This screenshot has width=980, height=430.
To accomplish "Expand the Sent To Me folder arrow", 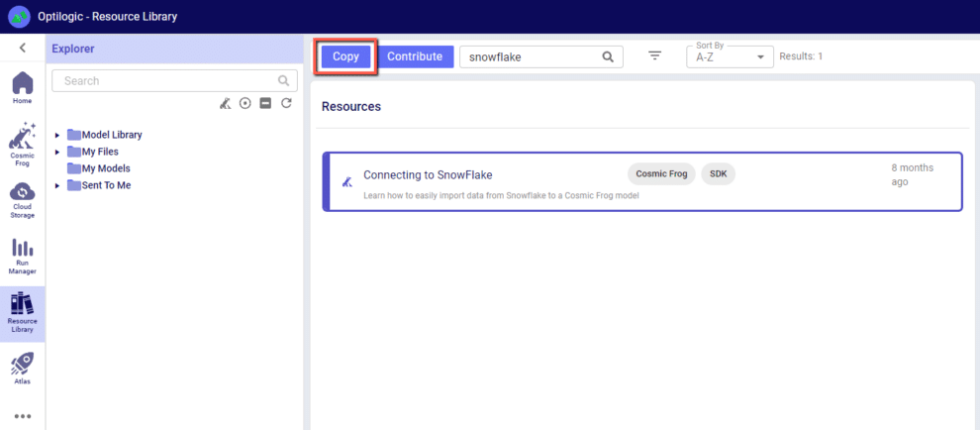I will tap(57, 185).
